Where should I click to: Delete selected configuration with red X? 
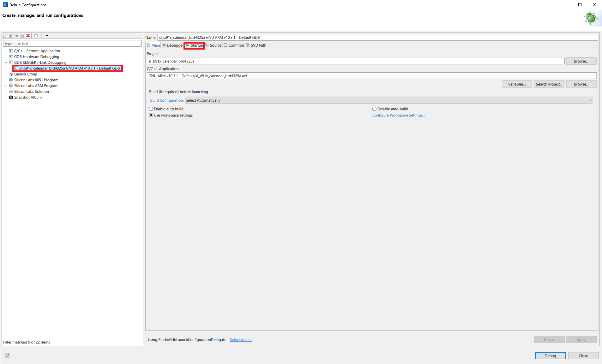tap(28, 36)
